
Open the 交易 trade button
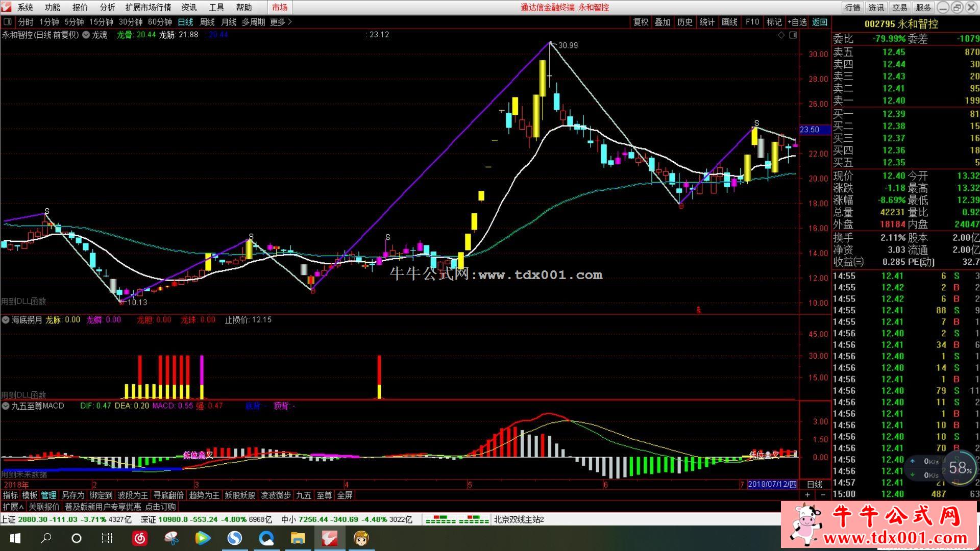click(900, 7)
